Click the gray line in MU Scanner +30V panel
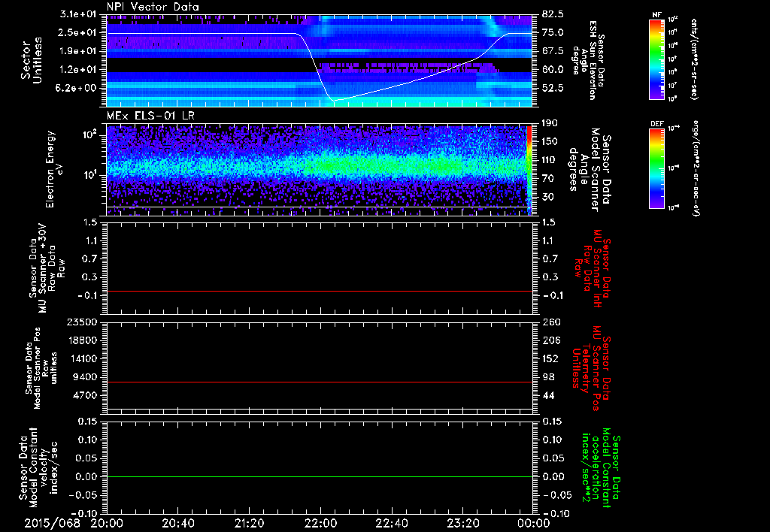 click(x=320, y=291)
